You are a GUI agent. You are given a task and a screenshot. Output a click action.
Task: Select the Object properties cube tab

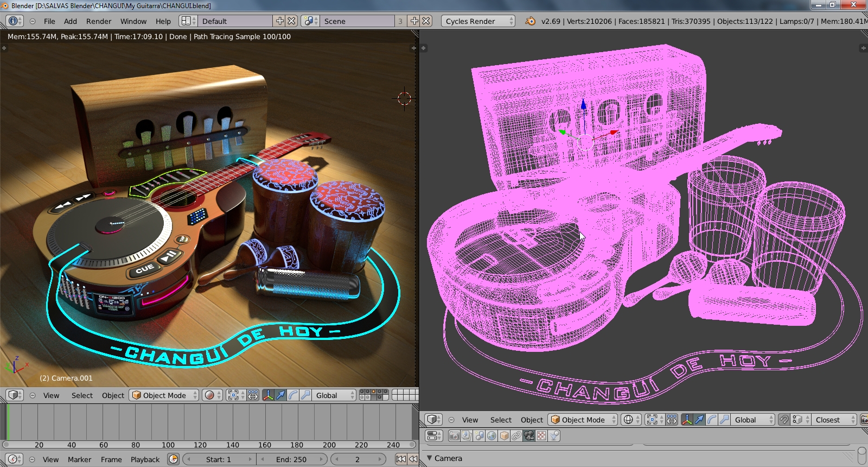(x=504, y=436)
